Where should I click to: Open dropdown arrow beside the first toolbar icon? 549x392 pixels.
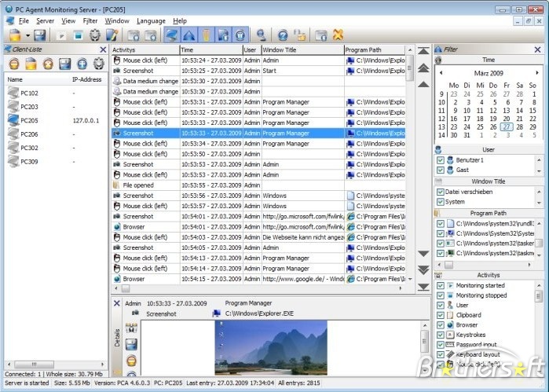28,35
